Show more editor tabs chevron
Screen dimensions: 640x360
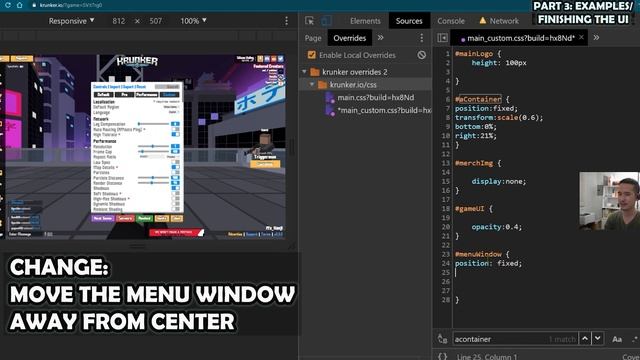pyautogui.click(x=596, y=38)
